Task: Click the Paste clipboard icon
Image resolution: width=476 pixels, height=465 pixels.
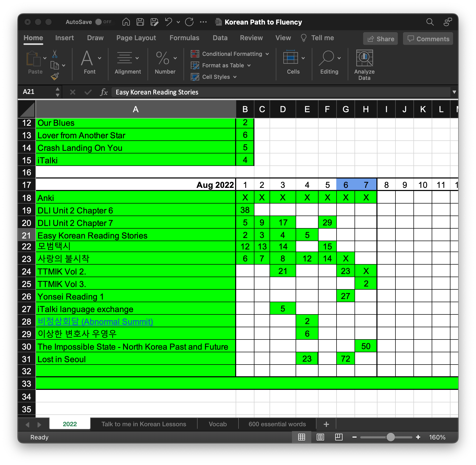Action: [x=33, y=59]
